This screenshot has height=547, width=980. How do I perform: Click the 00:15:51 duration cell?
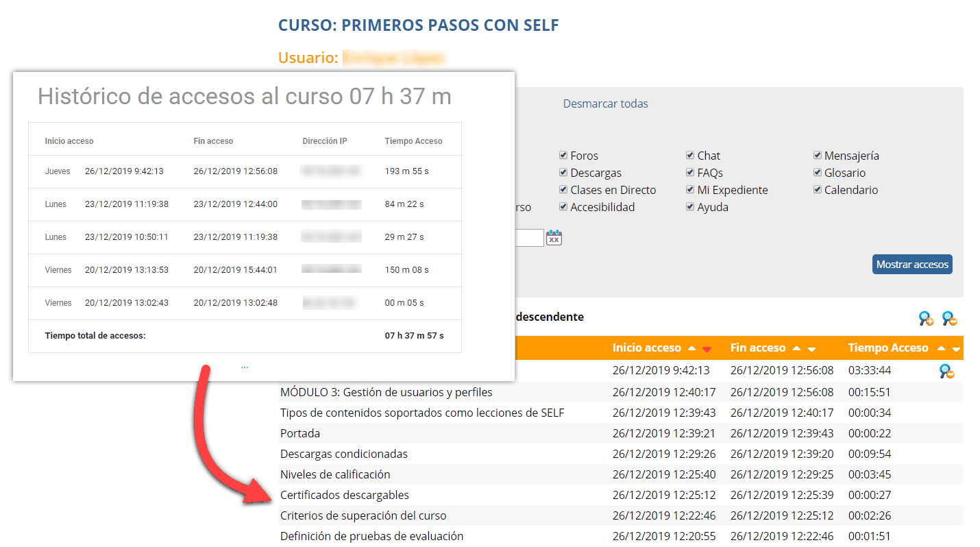click(870, 393)
